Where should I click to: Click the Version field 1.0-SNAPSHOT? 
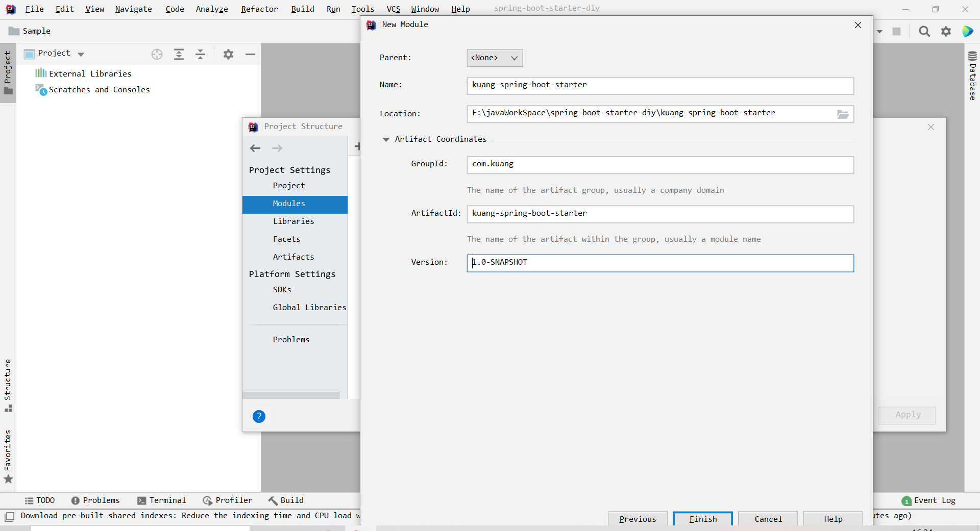click(660, 263)
